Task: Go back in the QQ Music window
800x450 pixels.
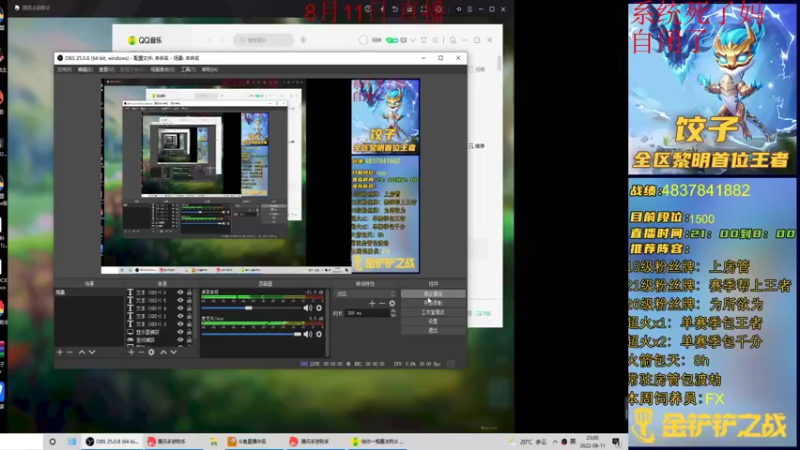Action: [209, 40]
